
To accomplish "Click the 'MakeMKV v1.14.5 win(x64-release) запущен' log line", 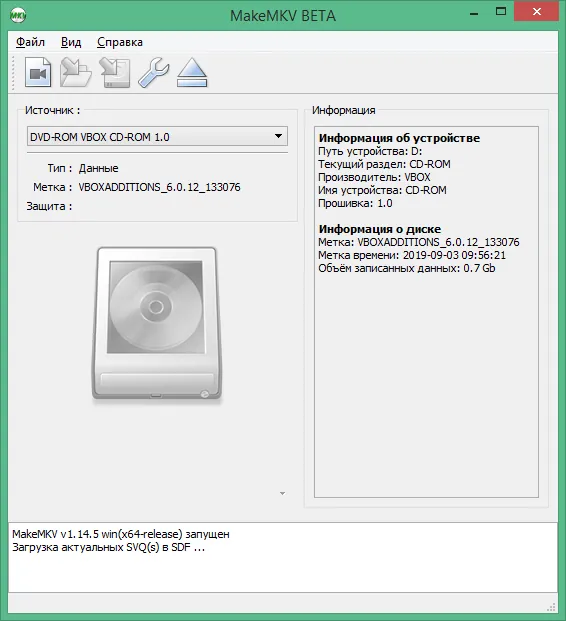I will [x=121, y=534].
